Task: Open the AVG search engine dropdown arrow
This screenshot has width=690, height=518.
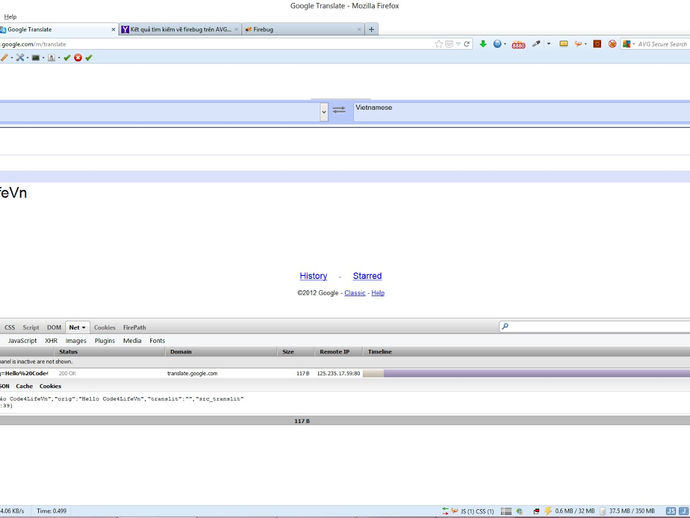Action: 634,44
